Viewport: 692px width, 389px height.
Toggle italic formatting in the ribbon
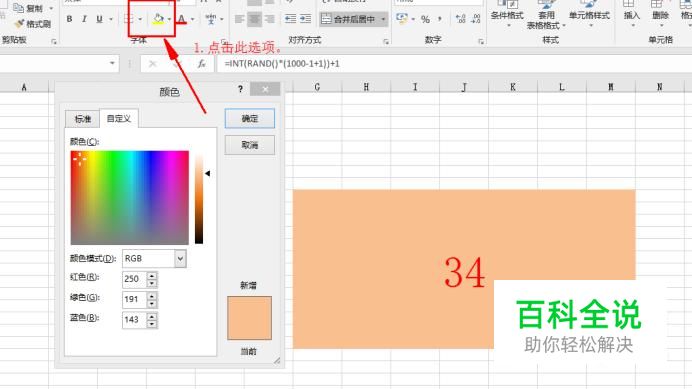pos(84,19)
